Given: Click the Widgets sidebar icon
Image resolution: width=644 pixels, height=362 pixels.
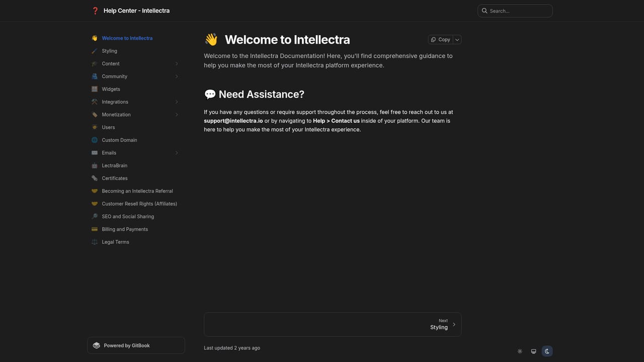Looking at the screenshot, I should click(x=95, y=89).
